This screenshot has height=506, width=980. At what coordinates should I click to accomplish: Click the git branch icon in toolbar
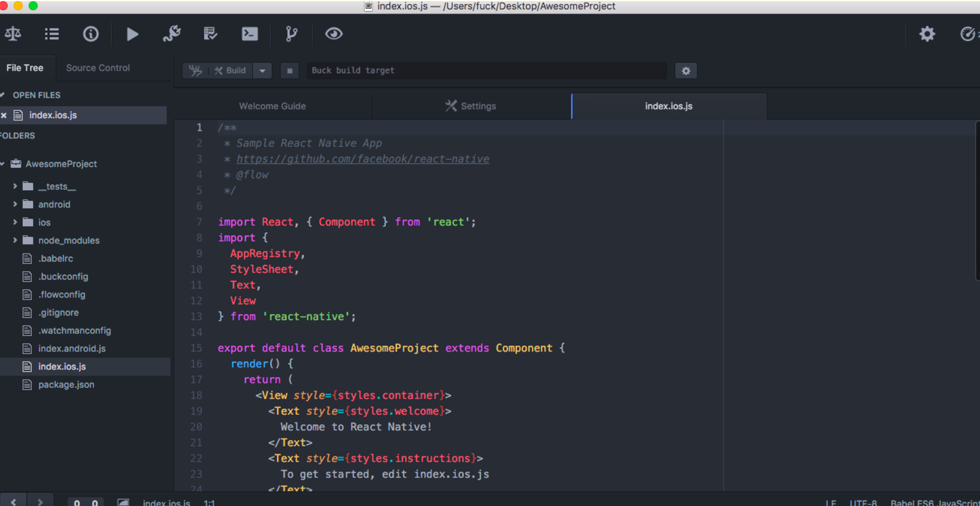pos(291,34)
